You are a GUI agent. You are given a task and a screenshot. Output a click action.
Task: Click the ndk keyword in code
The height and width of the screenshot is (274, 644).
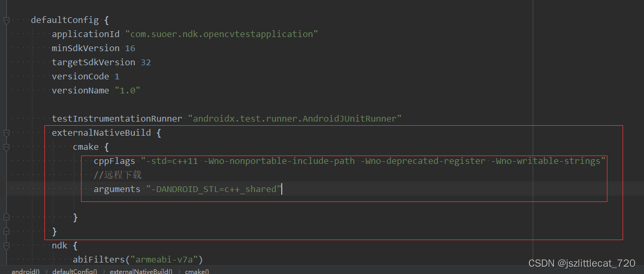click(x=60, y=246)
